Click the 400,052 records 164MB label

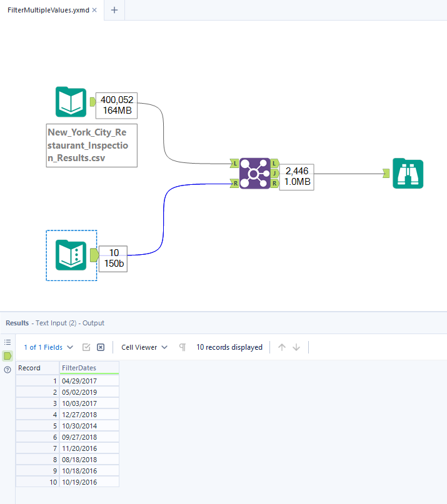point(116,106)
